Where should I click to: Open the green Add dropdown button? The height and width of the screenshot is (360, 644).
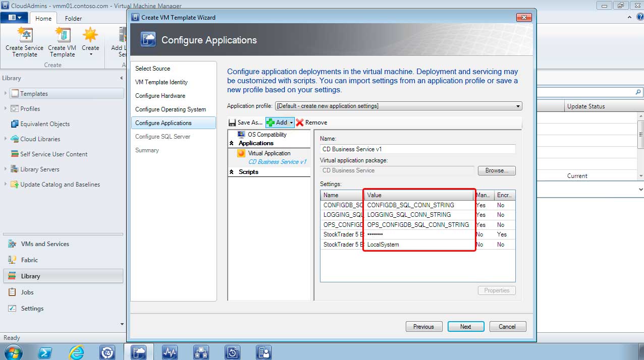tap(280, 123)
